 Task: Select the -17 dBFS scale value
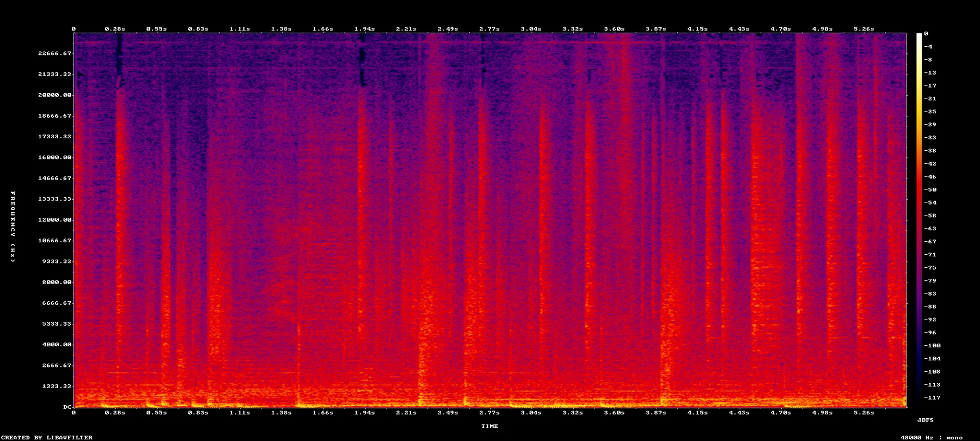pos(930,86)
